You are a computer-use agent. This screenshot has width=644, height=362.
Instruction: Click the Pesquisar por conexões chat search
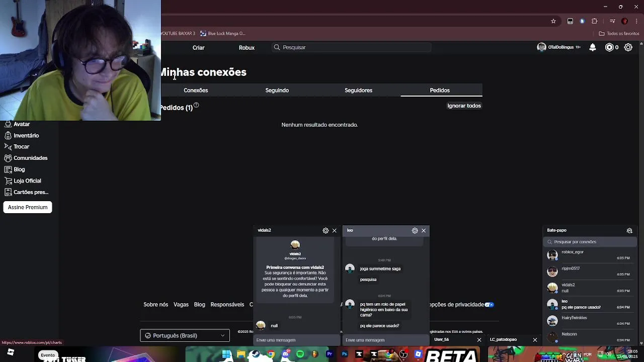tap(590, 242)
